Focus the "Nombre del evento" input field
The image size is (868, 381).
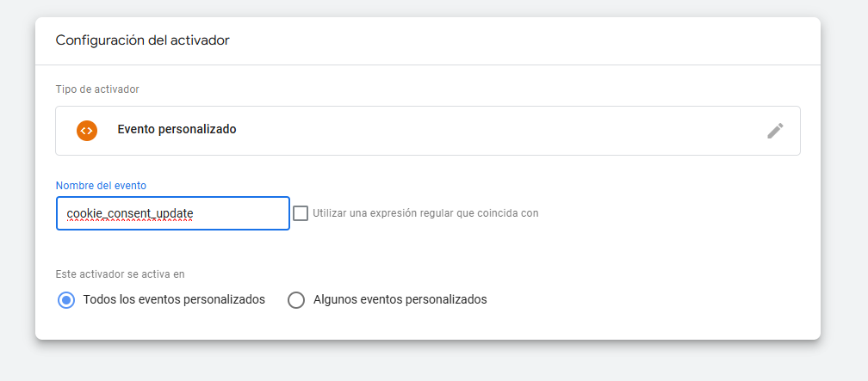(172, 213)
